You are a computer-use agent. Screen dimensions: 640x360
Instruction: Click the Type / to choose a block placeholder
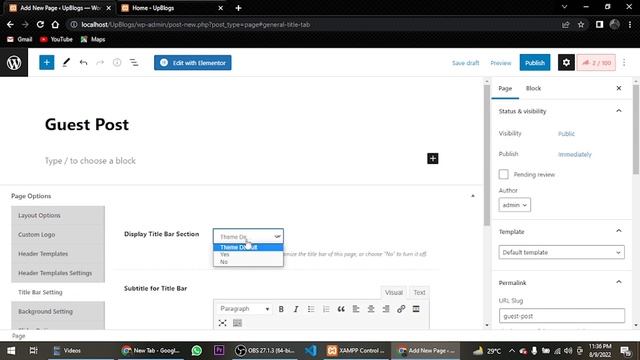(x=90, y=161)
